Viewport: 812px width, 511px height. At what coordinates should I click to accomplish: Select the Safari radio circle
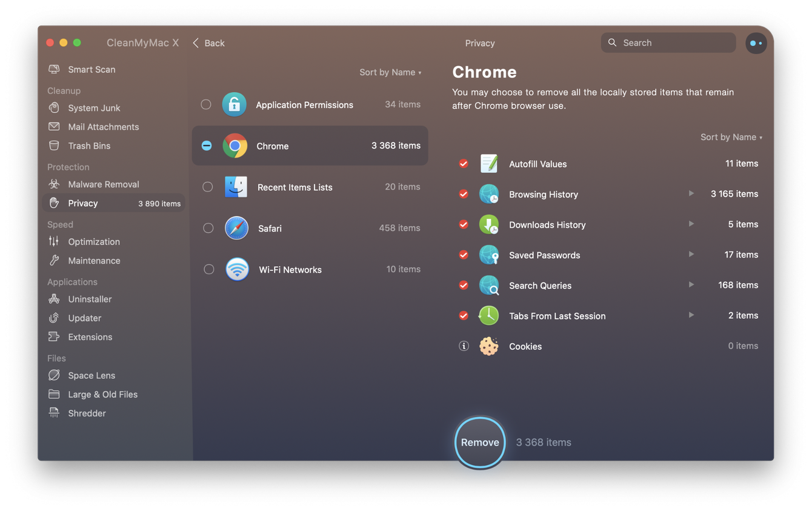click(208, 228)
